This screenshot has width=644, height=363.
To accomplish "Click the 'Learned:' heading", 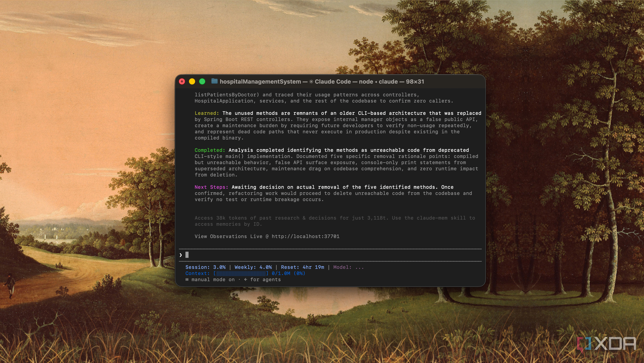I will click(207, 113).
